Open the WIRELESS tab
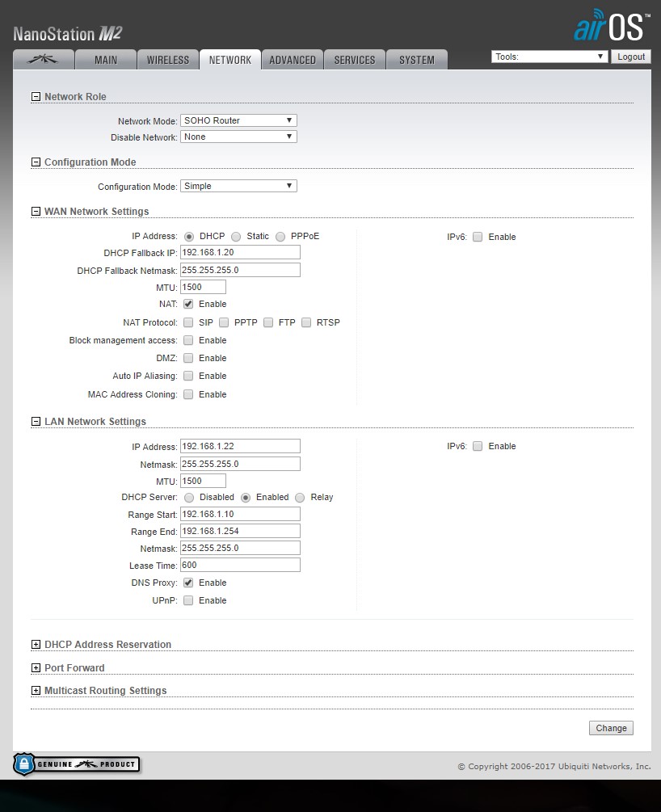 pos(168,60)
